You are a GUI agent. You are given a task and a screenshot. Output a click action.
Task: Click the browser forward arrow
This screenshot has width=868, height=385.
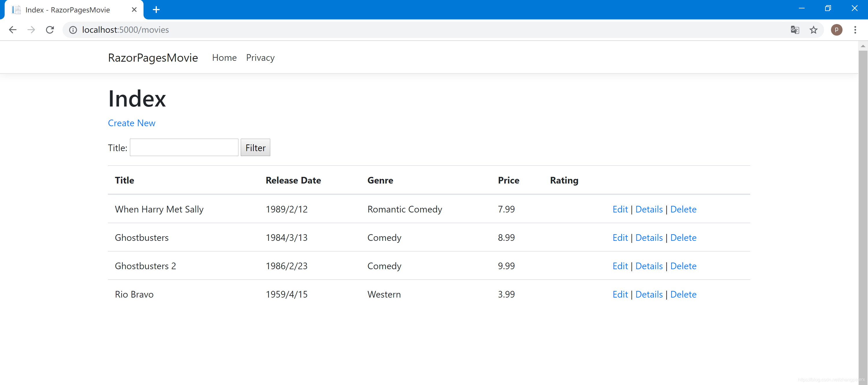tap(31, 30)
